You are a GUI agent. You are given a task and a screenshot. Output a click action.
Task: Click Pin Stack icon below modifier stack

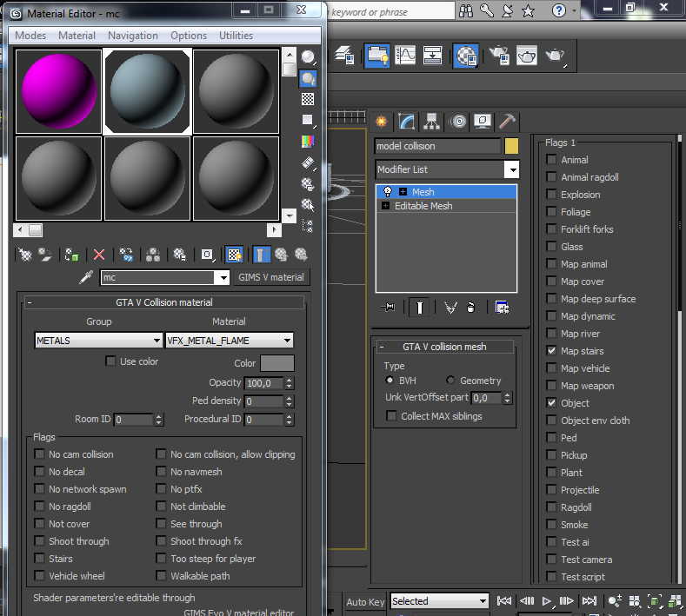[x=388, y=308]
